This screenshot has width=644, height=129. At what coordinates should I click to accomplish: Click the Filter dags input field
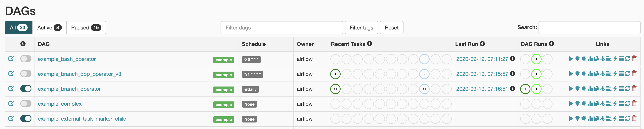[282, 27]
